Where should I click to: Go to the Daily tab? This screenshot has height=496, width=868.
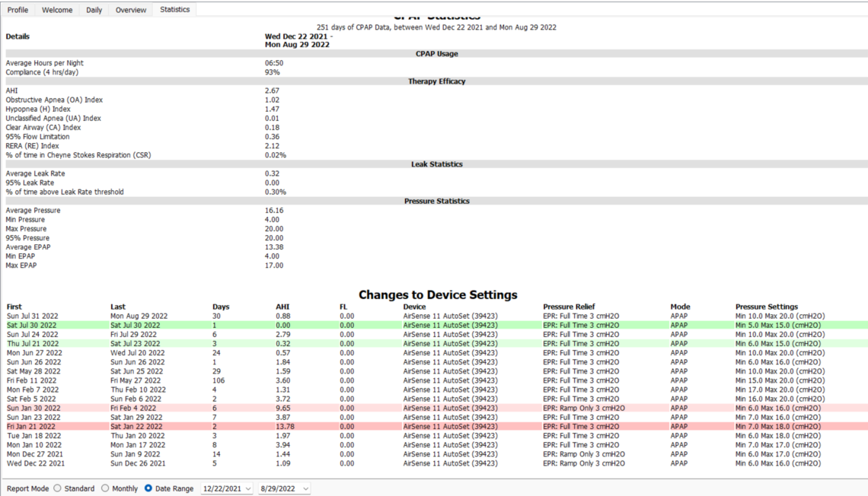[x=94, y=10]
